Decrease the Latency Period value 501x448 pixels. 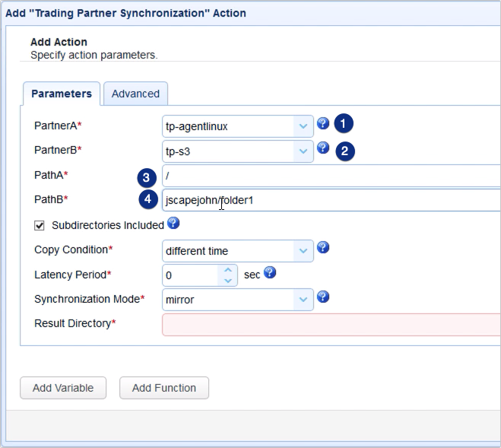(x=228, y=281)
